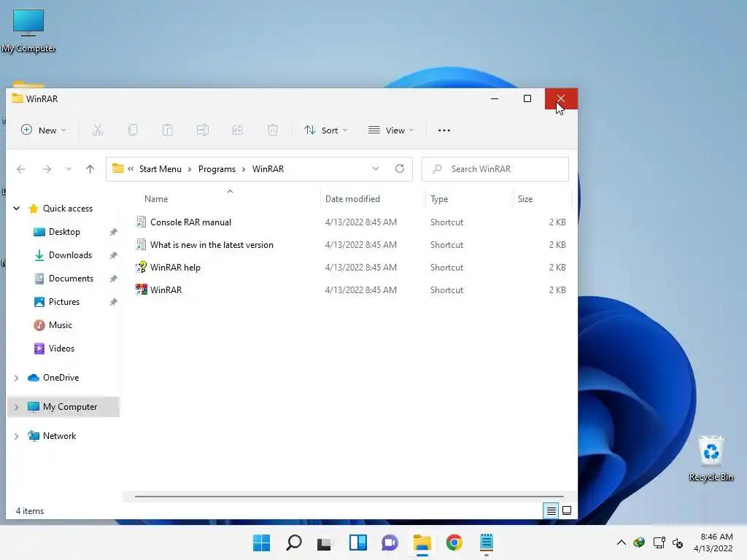The image size is (747, 560).
Task: Expand the Network tree node
Action: [x=16, y=436]
